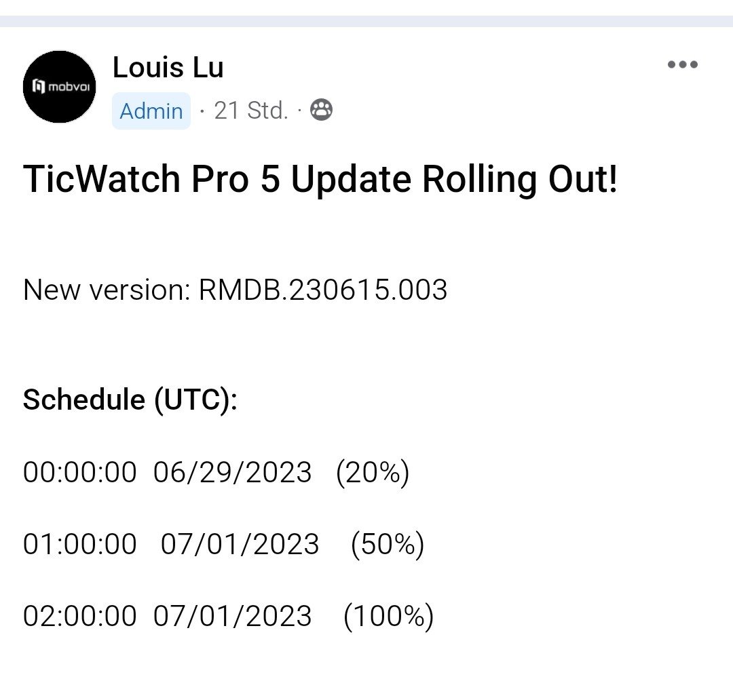The image size is (733, 700).
Task: Tap the Admin badge
Action: tap(151, 111)
